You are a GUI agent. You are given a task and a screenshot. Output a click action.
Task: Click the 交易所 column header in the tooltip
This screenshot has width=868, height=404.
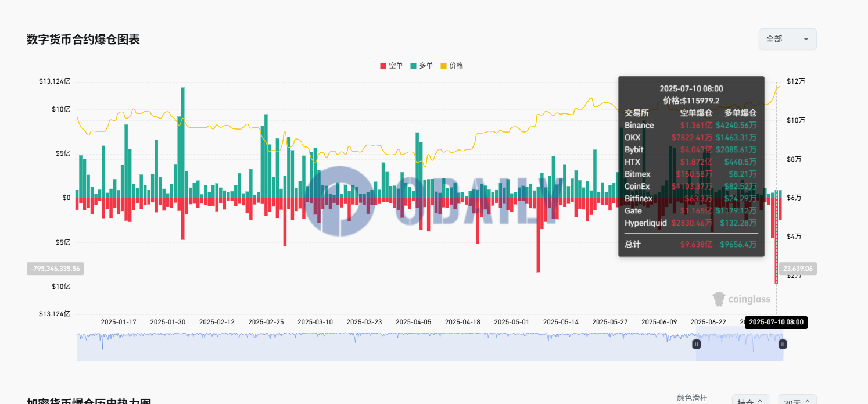[637, 113]
